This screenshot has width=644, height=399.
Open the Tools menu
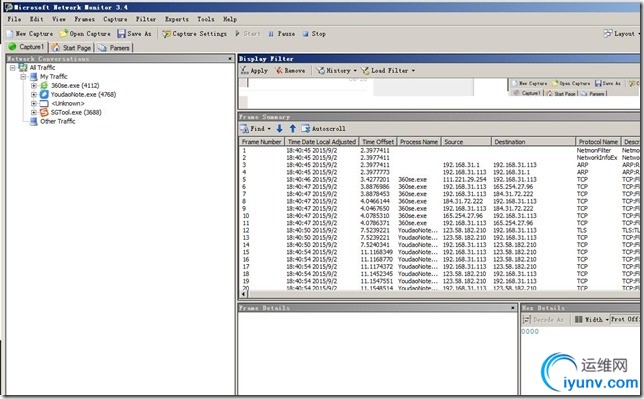206,19
